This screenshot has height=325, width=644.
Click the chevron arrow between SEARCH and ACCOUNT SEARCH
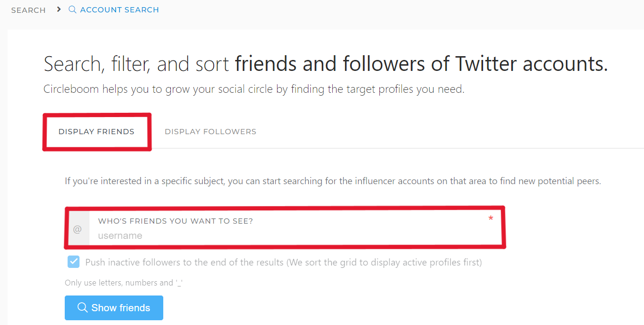coord(58,9)
